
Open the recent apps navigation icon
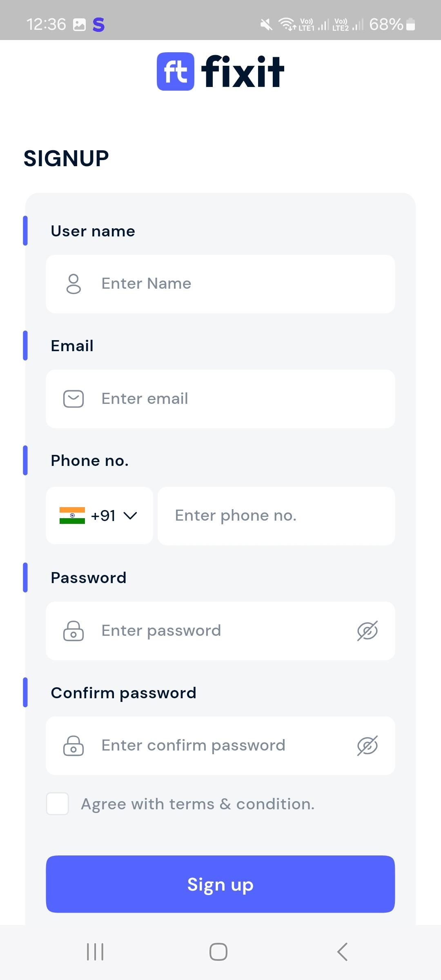tap(95, 952)
